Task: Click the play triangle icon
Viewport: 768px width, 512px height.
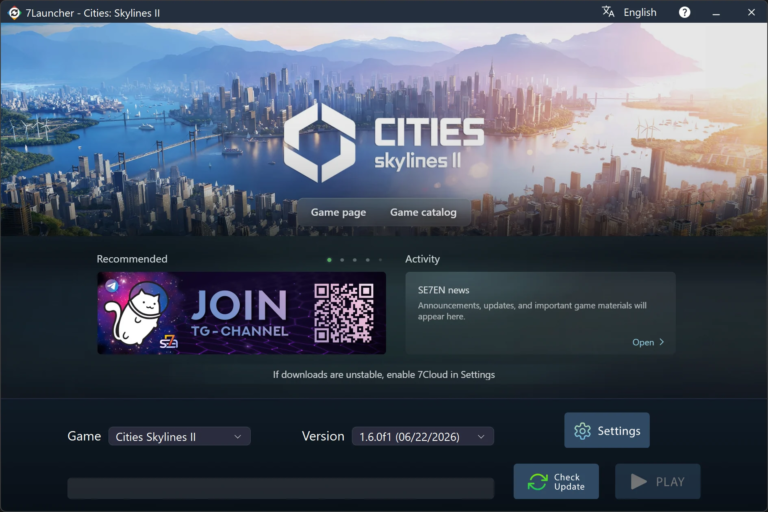Action: [638, 482]
